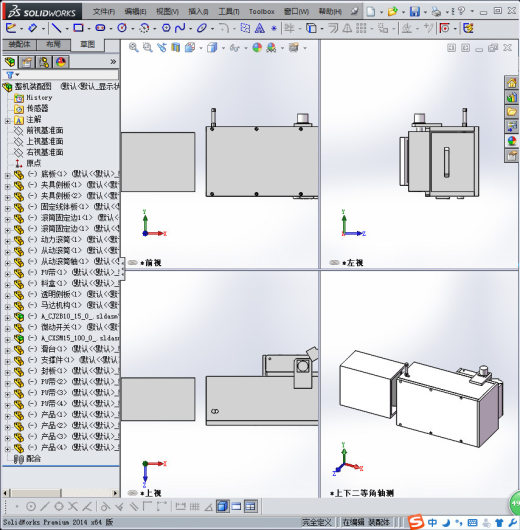This screenshot has height=530, width=520.
Task: Toggle the four-view viewport layout button
Action: point(250,506)
